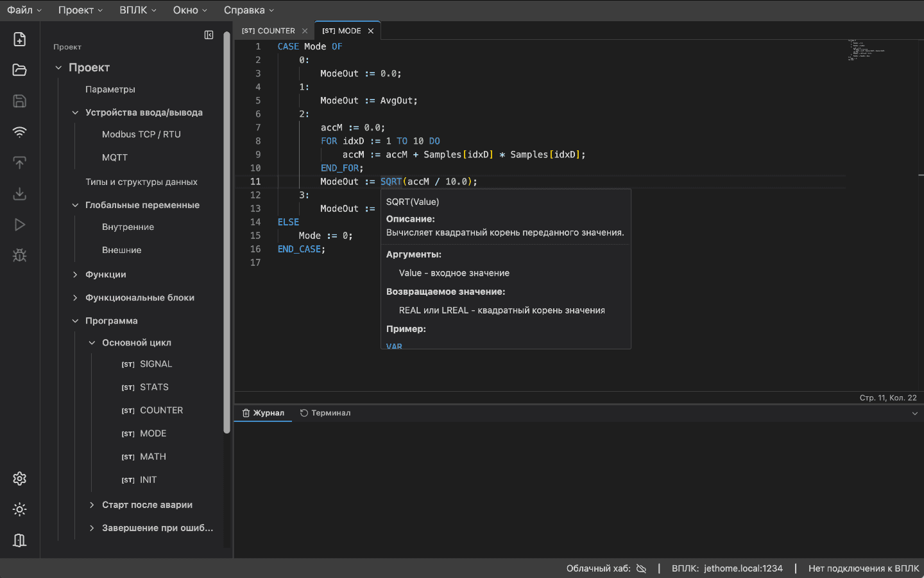Open the Справка menu
The height and width of the screenshot is (578, 924).
point(249,10)
